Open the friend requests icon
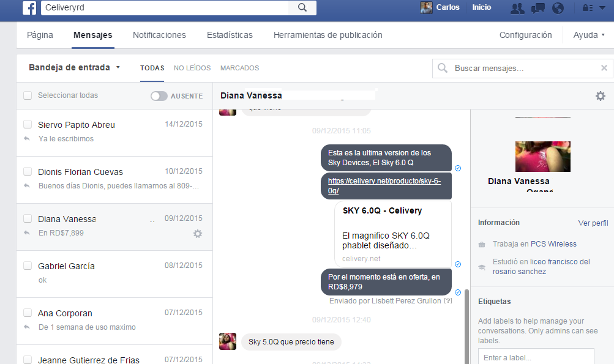The height and width of the screenshot is (364, 614). (517, 8)
